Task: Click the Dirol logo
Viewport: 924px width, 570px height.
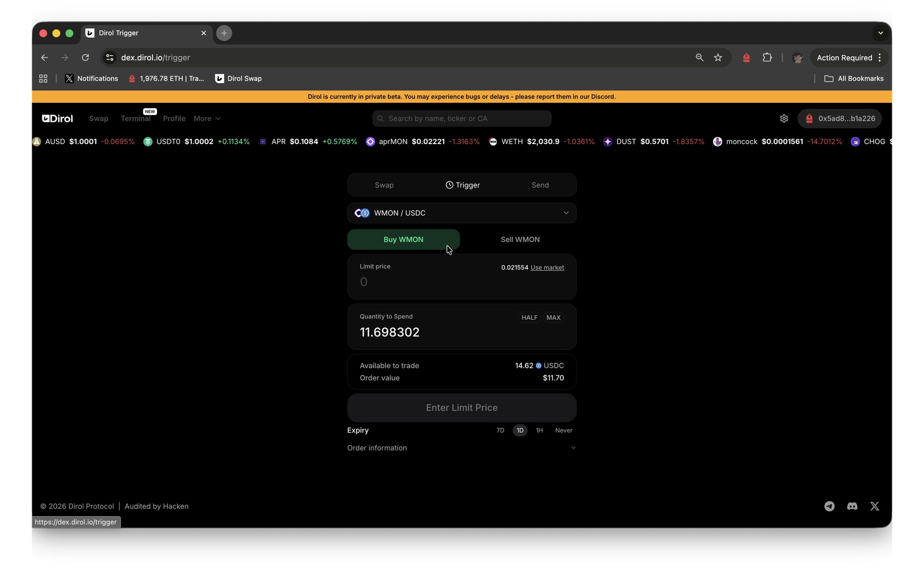Action: pyautogui.click(x=57, y=118)
